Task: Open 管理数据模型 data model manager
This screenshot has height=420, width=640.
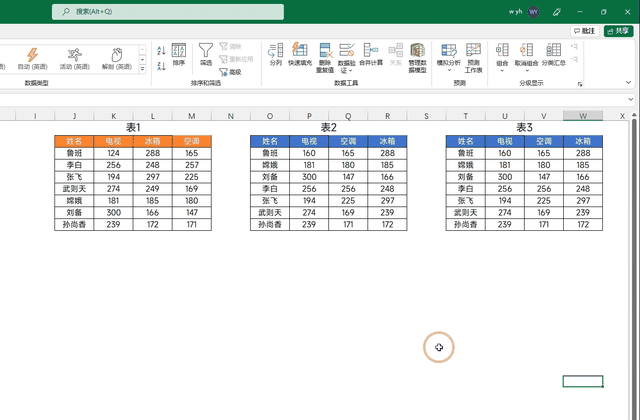Action: pyautogui.click(x=417, y=58)
